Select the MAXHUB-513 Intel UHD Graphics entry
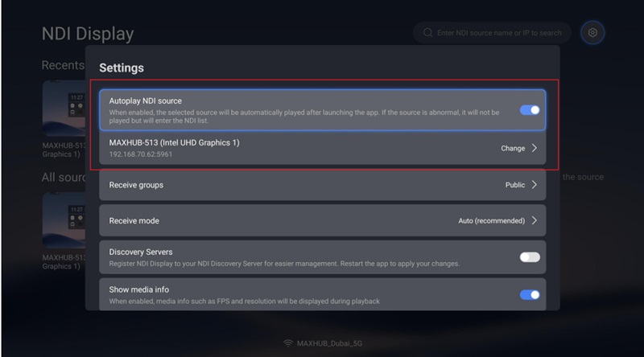Screen dimensions: 644x357 coord(174,143)
